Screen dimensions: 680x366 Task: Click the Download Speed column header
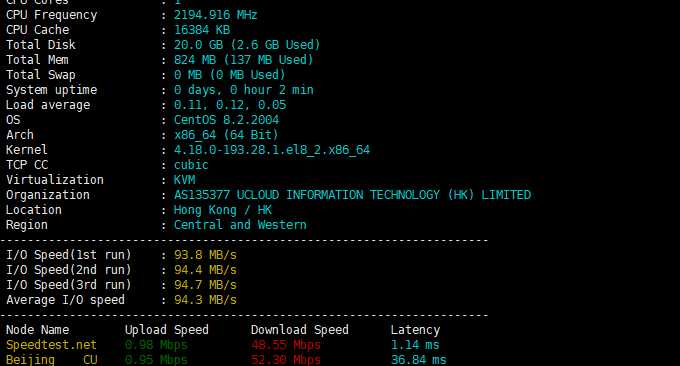click(x=300, y=330)
